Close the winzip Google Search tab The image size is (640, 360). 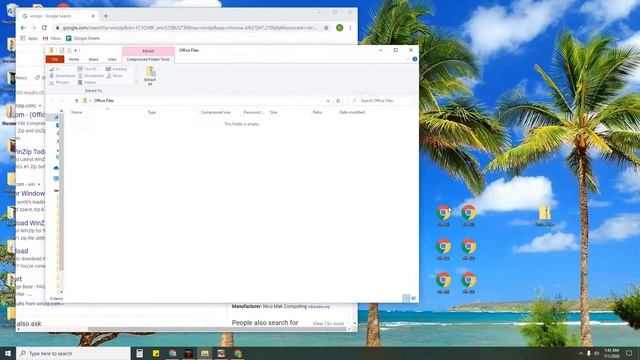pyautogui.click(x=93, y=16)
